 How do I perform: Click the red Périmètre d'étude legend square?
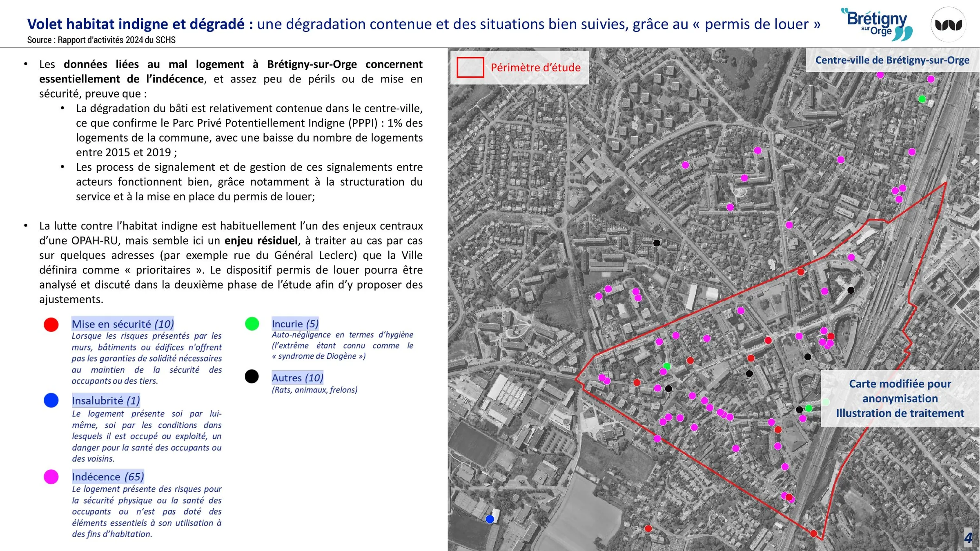[x=470, y=67]
